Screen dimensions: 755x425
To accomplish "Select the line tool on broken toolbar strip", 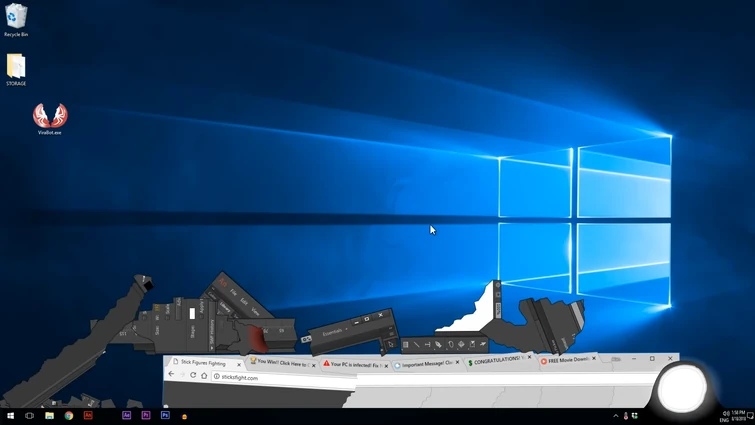I will tap(417, 345).
